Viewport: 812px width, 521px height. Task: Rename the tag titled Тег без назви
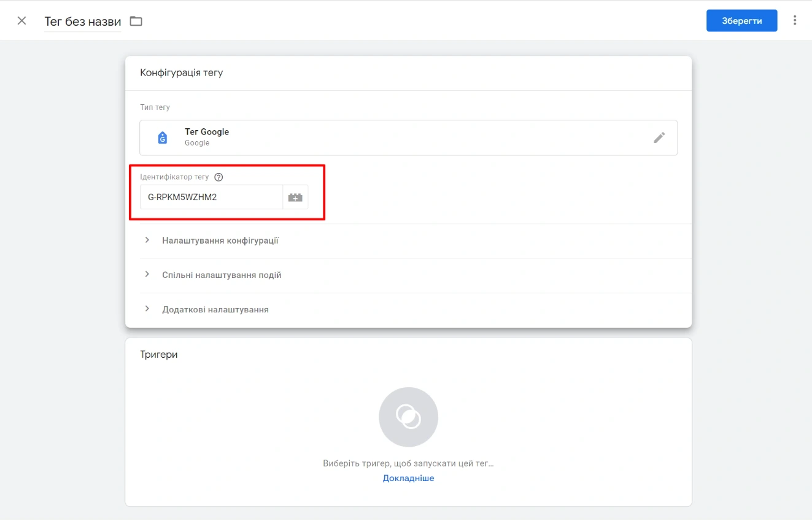pos(83,21)
